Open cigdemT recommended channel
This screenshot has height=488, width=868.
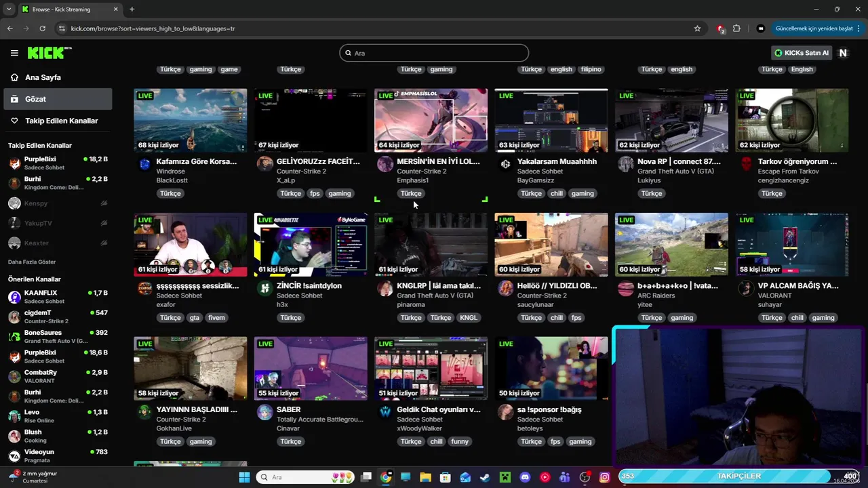pyautogui.click(x=58, y=317)
